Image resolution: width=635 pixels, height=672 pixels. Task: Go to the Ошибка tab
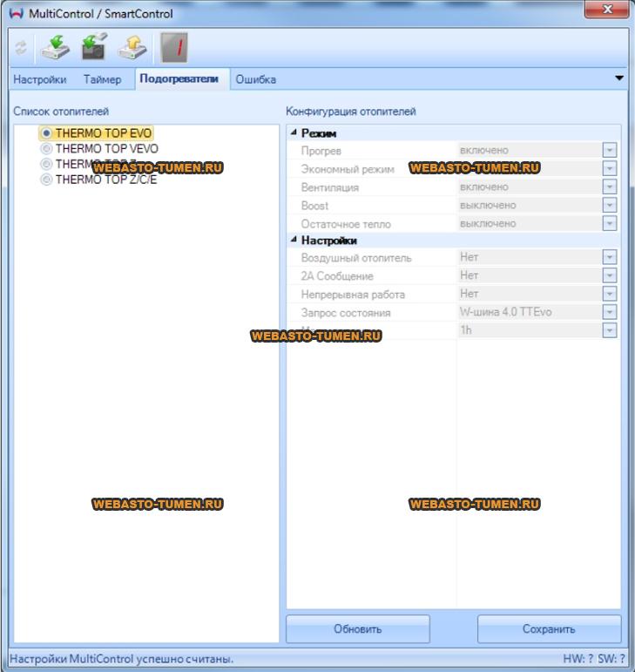coord(255,79)
